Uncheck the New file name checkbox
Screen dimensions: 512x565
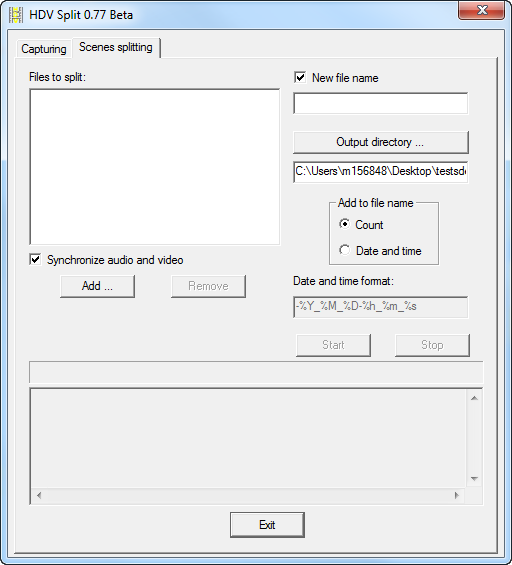tap(300, 77)
